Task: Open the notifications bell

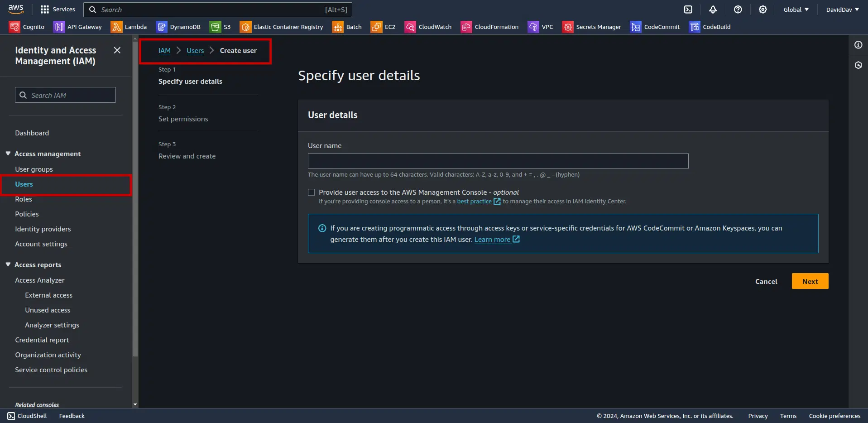Action: point(713,9)
